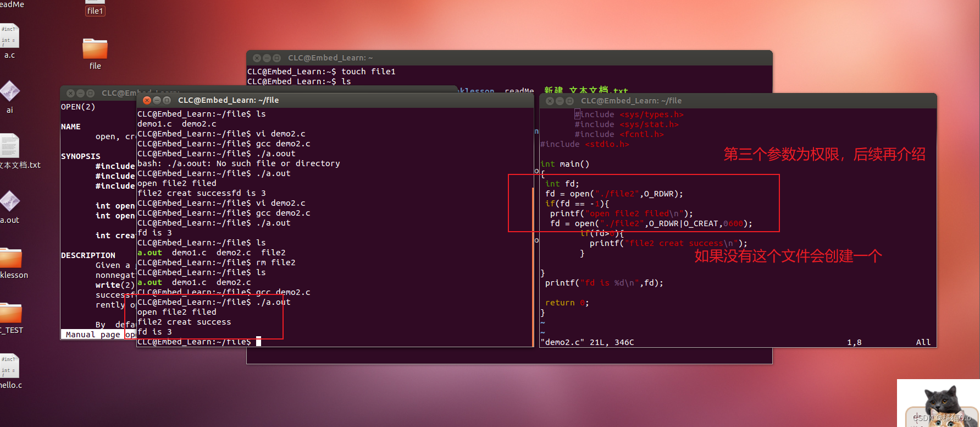Click the '1,8' cursor position in vi
The image size is (980, 427).
pos(854,342)
